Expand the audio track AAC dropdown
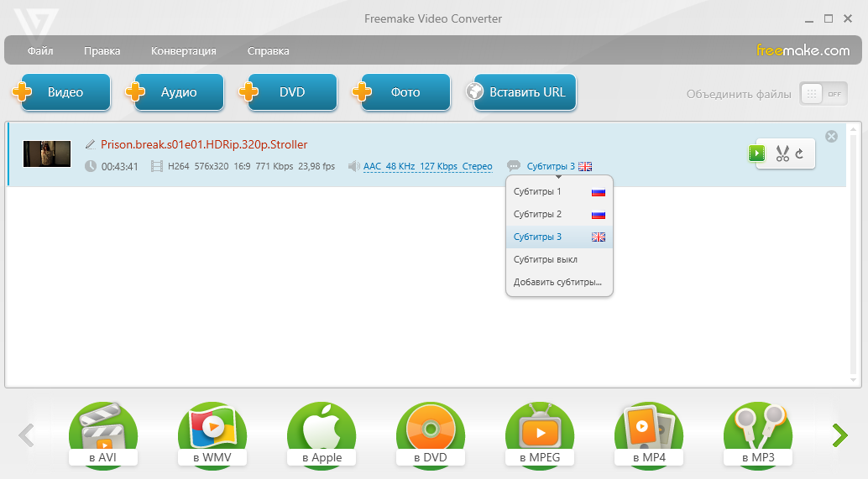 [427, 166]
